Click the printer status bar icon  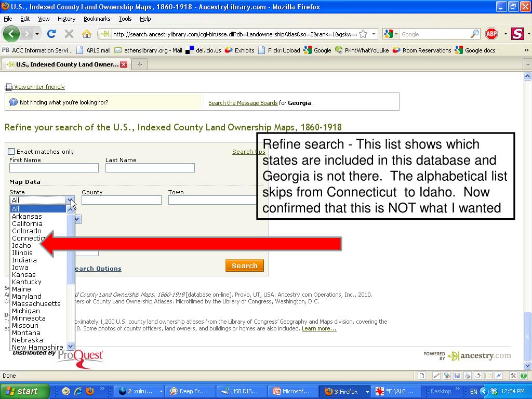(x=468, y=376)
